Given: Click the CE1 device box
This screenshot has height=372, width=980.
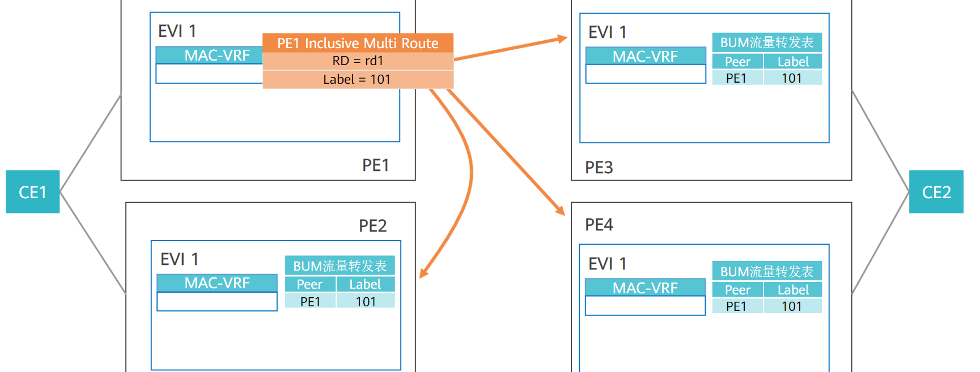Looking at the screenshot, I should [x=32, y=192].
